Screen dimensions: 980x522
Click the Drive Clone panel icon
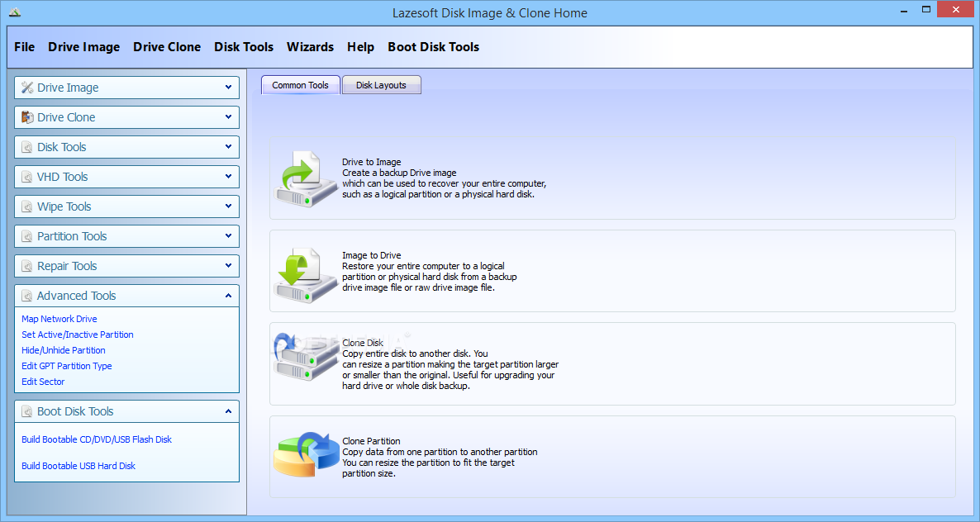point(27,117)
